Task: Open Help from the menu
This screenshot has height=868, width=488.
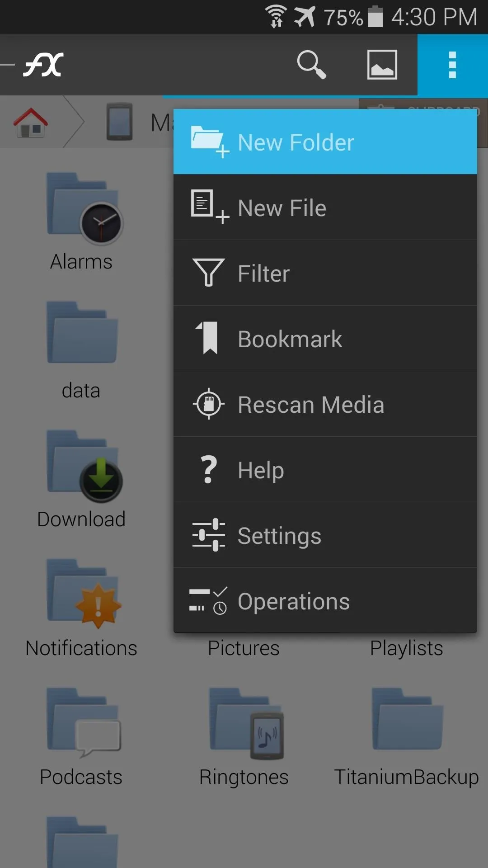Action: (x=325, y=470)
